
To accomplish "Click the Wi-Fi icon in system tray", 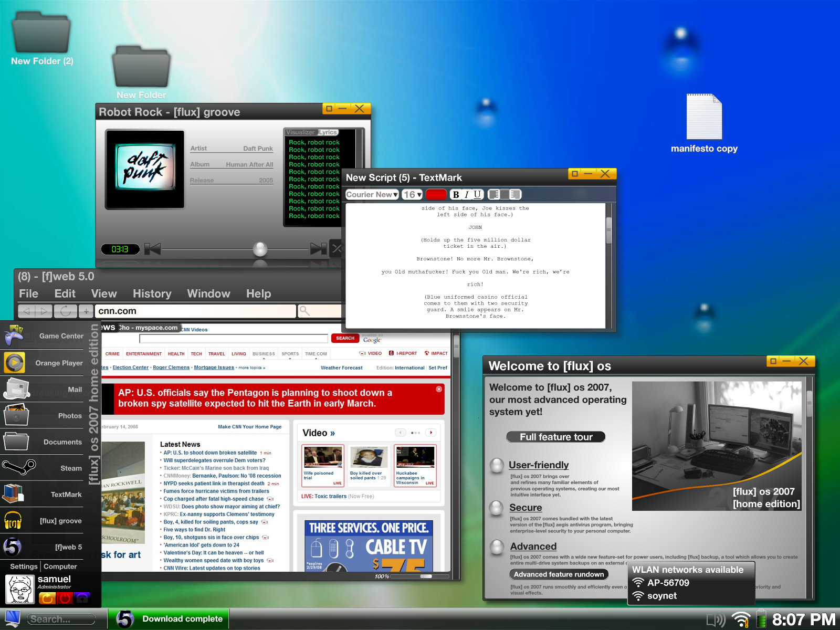I will [x=741, y=619].
